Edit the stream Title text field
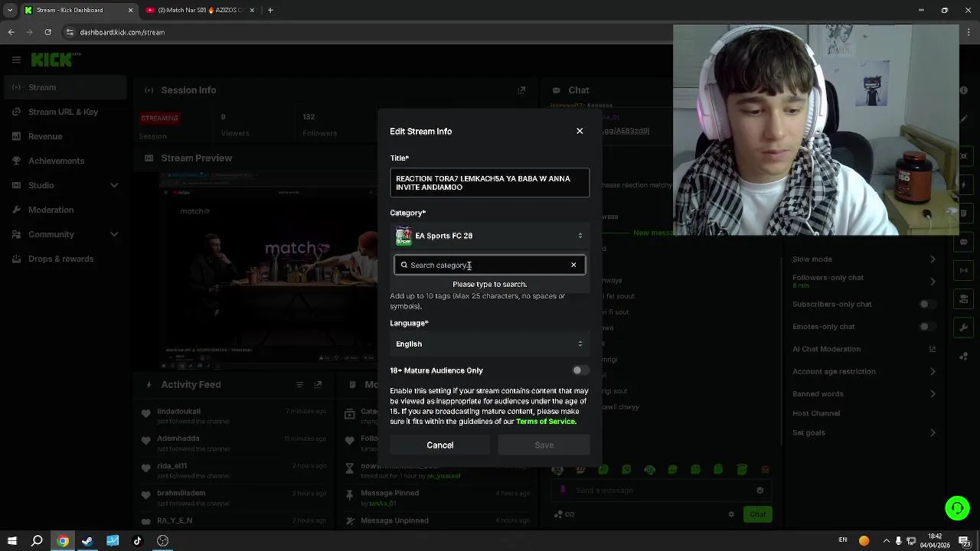 (489, 183)
